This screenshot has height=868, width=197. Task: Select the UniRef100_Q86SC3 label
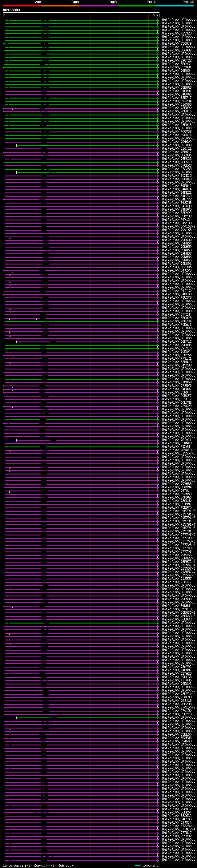(x=176, y=162)
